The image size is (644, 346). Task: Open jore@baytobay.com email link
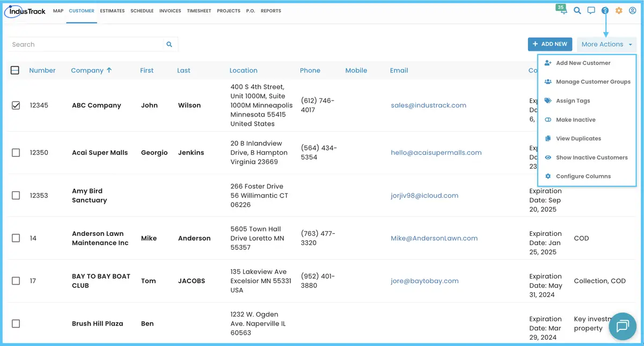click(x=425, y=280)
